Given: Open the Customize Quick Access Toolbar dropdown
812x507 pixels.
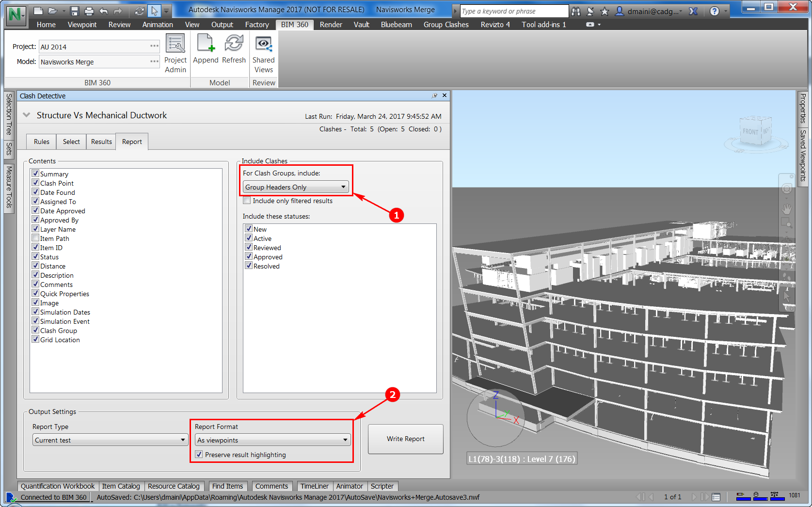Looking at the screenshot, I should pos(166,11).
